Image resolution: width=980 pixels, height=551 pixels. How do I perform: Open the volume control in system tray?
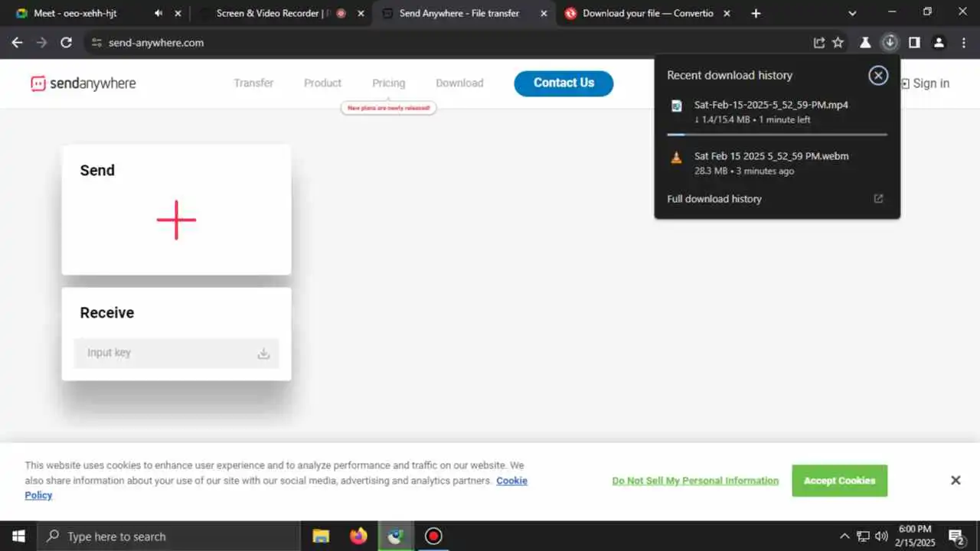(881, 536)
